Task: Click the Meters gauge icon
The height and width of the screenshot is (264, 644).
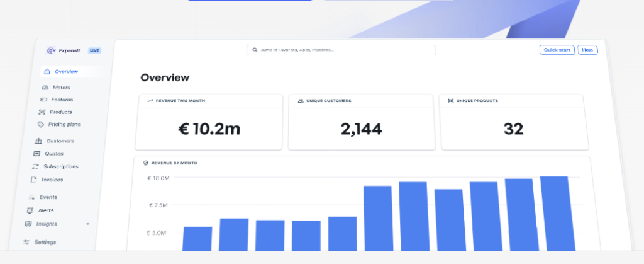Action: pyautogui.click(x=45, y=88)
